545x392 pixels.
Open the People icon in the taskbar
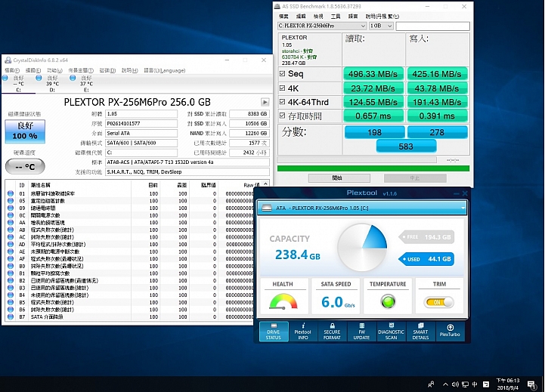pyautogui.click(x=431, y=384)
